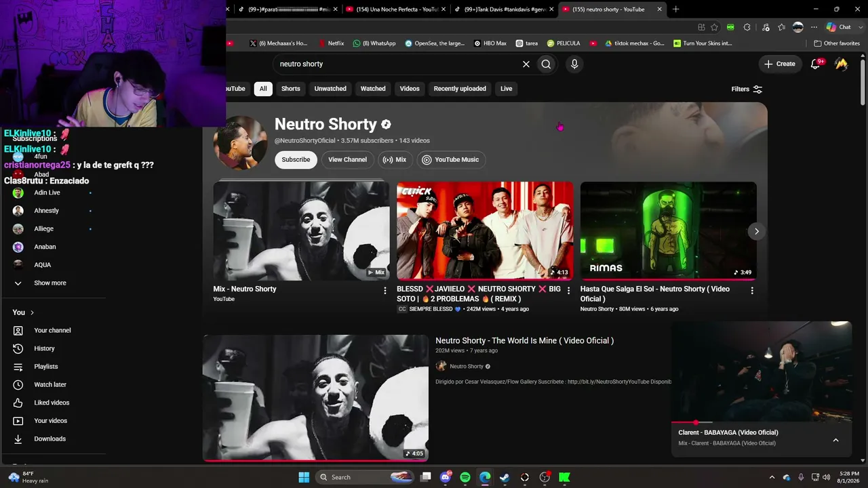Open the WhatsApp bookmark
868x488 pixels.
[374, 43]
